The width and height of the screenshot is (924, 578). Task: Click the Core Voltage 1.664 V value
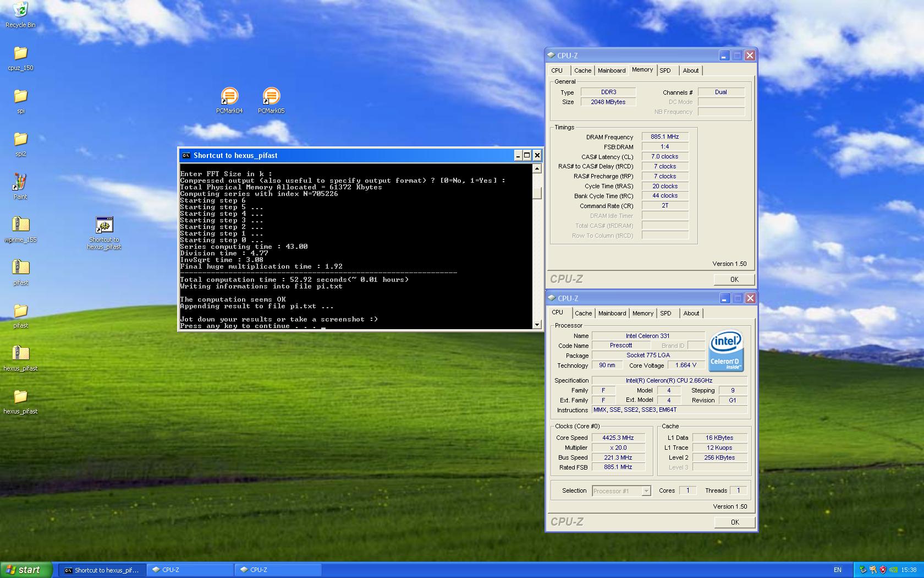coord(686,365)
